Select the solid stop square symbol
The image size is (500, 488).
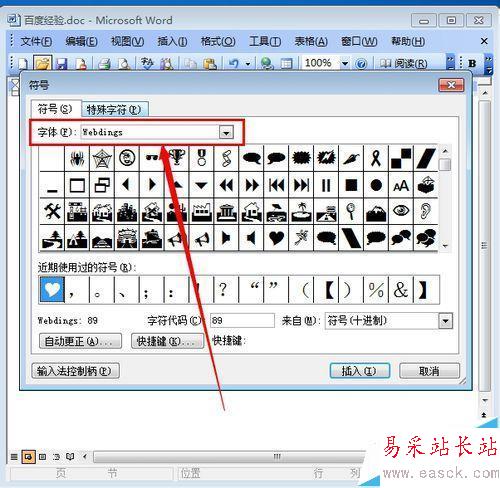351,185
